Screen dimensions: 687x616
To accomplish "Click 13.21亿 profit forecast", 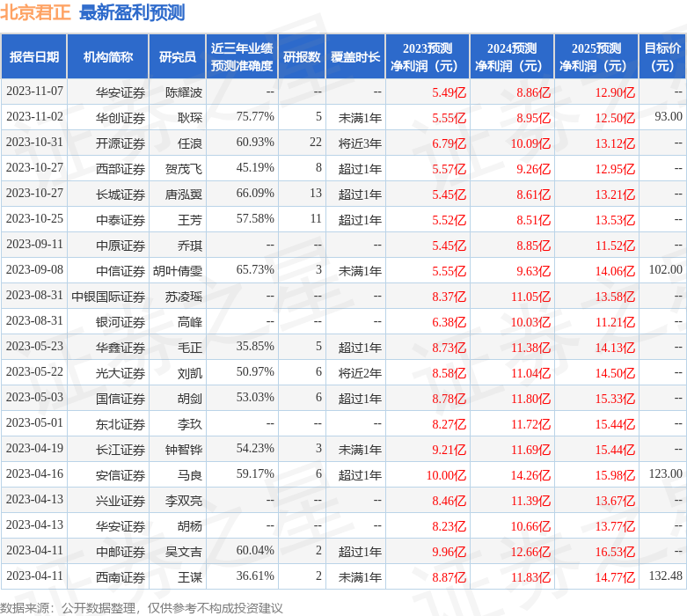I will 615,194.
